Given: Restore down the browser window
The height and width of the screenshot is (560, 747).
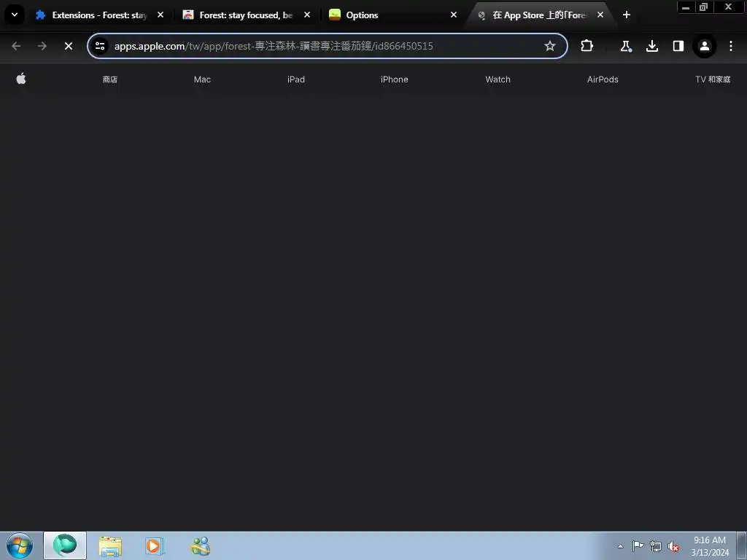Looking at the screenshot, I should 704,7.
